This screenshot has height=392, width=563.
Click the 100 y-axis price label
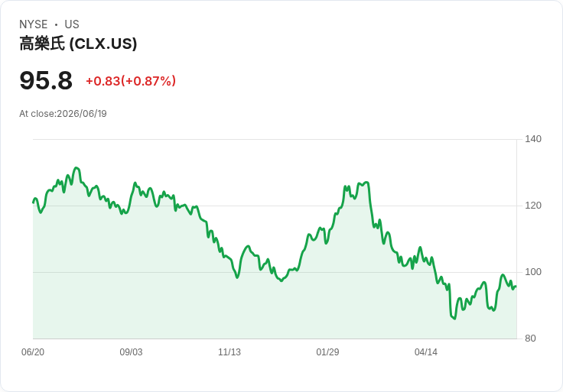point(533,272)
